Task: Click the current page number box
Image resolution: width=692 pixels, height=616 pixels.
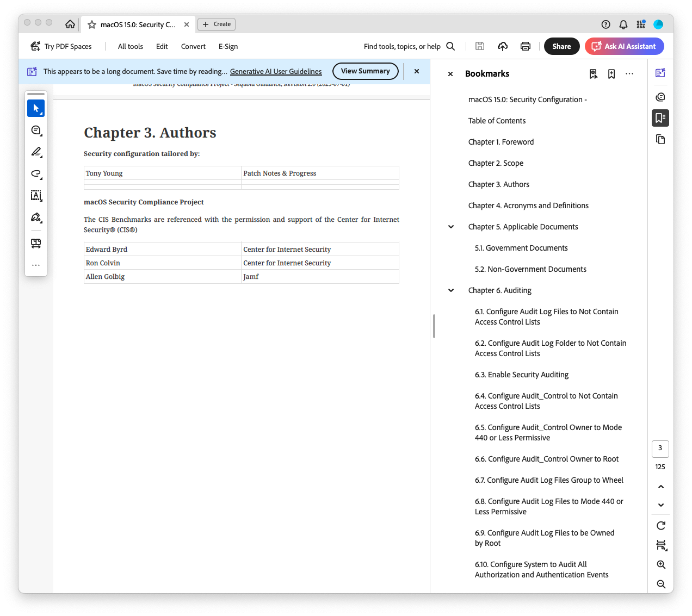Action: click(660, 449)
